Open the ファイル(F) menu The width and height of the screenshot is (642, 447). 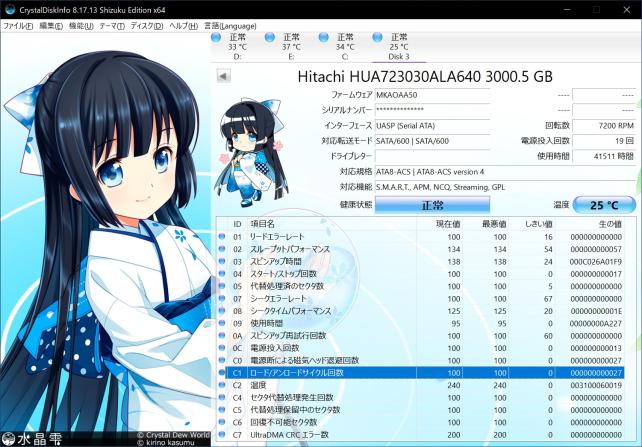pos(18,26)
